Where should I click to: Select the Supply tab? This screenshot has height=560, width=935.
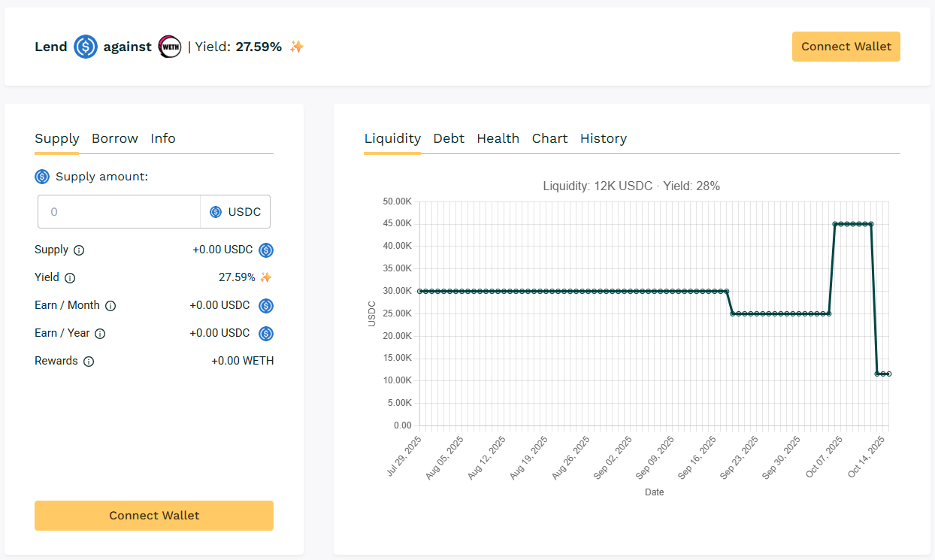pyautogui.click(x=57, y=138)
